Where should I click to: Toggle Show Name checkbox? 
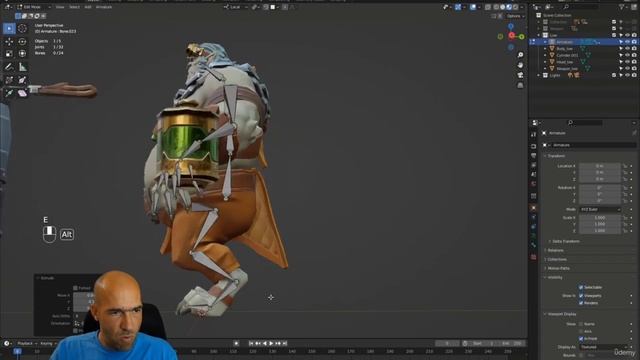pyautogui.click(x=581, y=324)
